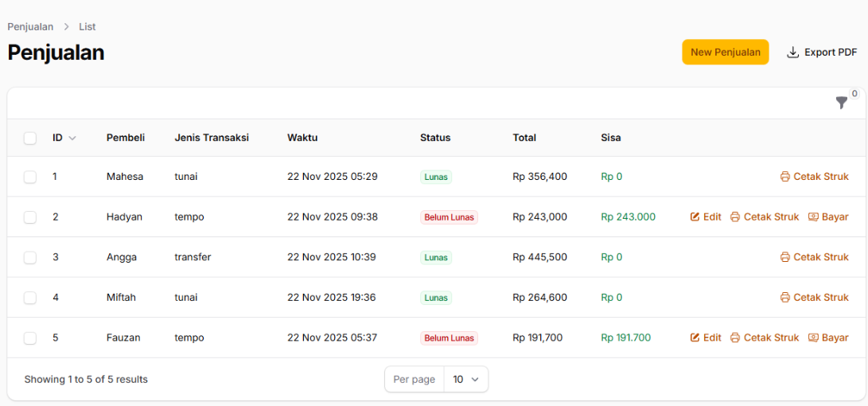Click the buyer name Mahesa
868x406 pixels.
125,177
